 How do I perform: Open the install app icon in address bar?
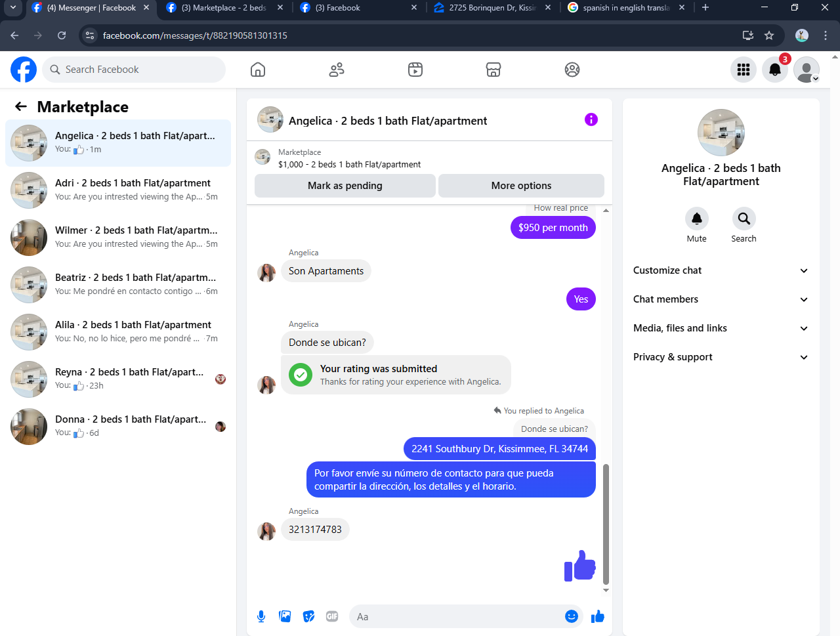coord(747,35)
